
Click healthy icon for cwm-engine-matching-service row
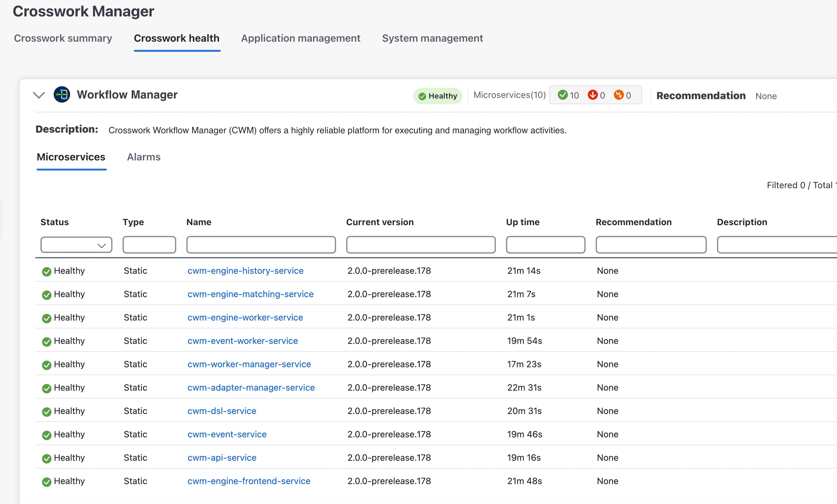pyautogui.click(x=46, y=295)
